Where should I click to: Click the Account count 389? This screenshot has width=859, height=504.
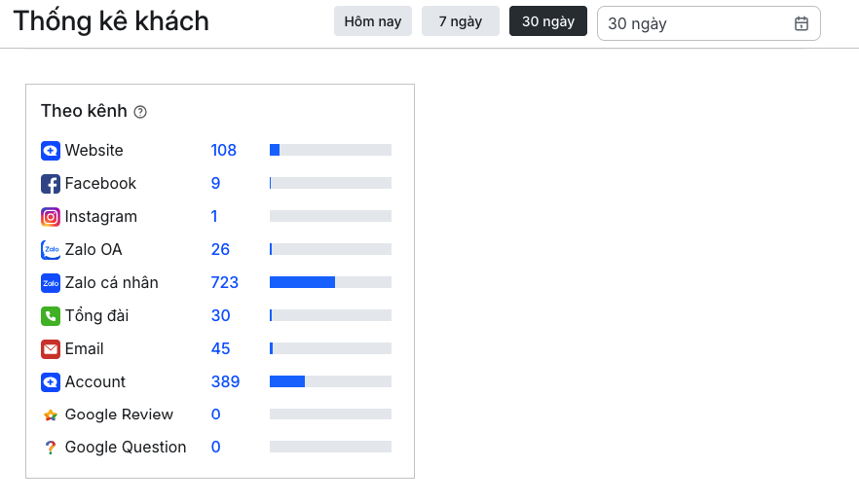pos(225,382)
